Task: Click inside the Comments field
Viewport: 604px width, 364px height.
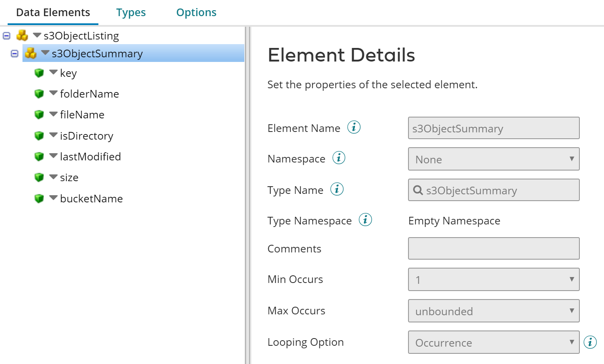Action: pyautogui.click(x=493, y=248)
